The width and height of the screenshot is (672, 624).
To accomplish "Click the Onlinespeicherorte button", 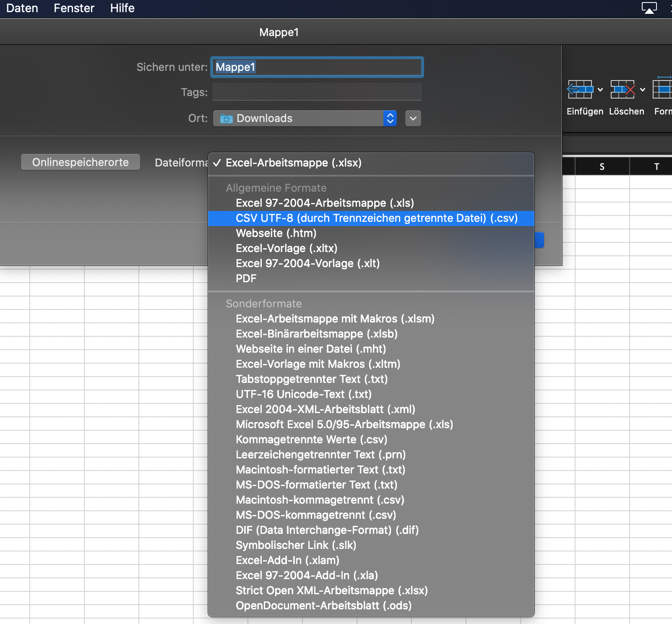I will click(81, 162).
